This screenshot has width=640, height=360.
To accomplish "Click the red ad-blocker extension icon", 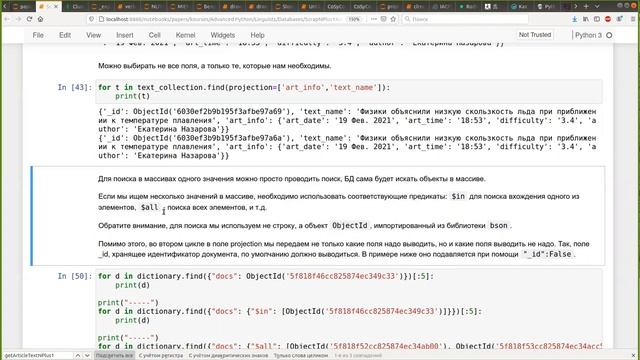I will pyautogui.click(x=608, y=19).
